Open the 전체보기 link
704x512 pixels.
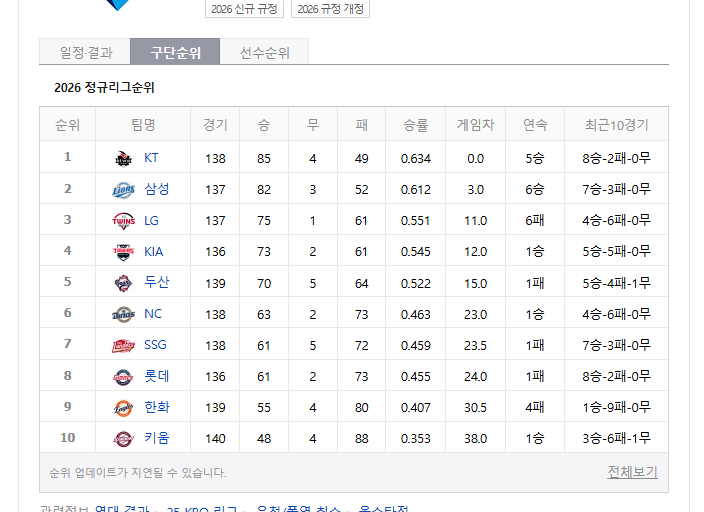click(632, 472)
